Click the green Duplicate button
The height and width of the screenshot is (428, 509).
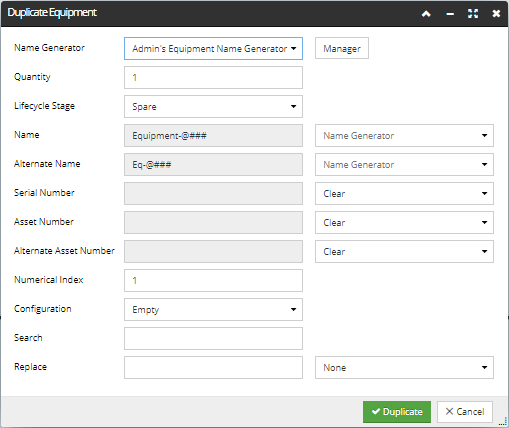click(x=397, y=412)
